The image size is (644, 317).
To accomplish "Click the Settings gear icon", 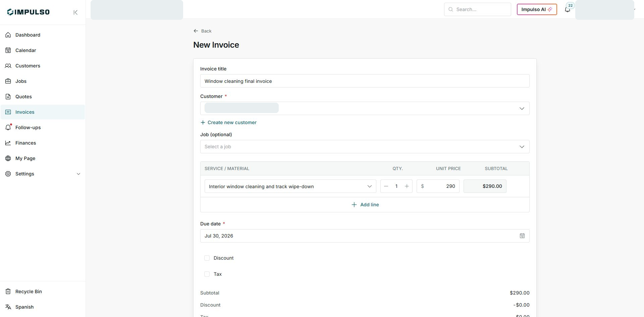I will [8, 174].
